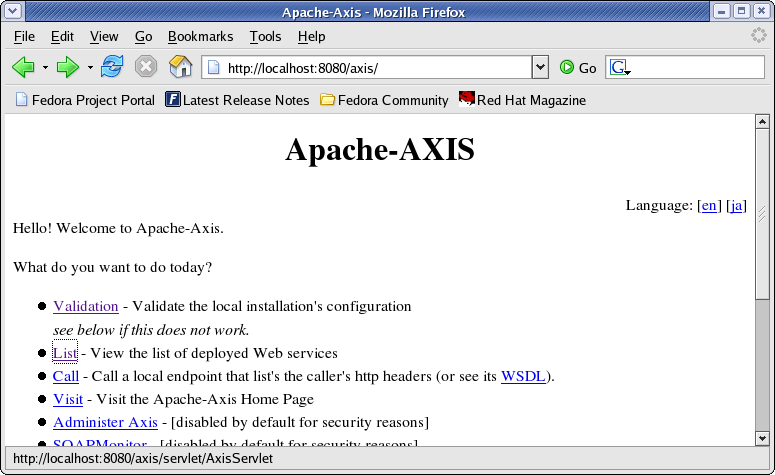Image resolution: width=775 pixels, height=475 pixels.
Task: Open the window menu in title bar
Action: tap(13, 11)
